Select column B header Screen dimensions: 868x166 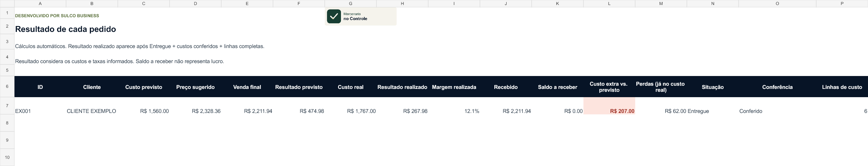click(92, 4)
